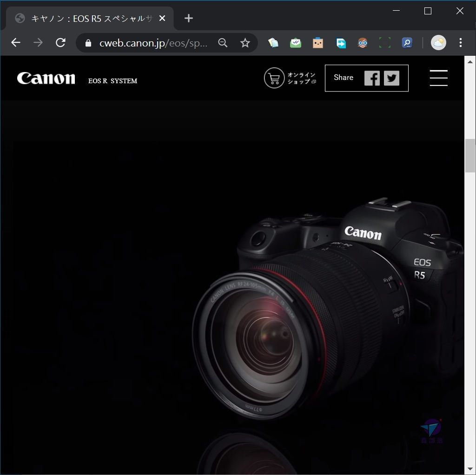476x475 pixels.
Task: Open the blue page arrow extension
Action: pyautogui.click(x=341, y=43)
